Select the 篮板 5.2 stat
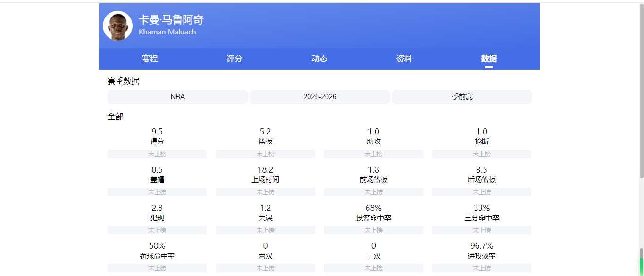Screen dimensions: 644x276 click(265, 136)
